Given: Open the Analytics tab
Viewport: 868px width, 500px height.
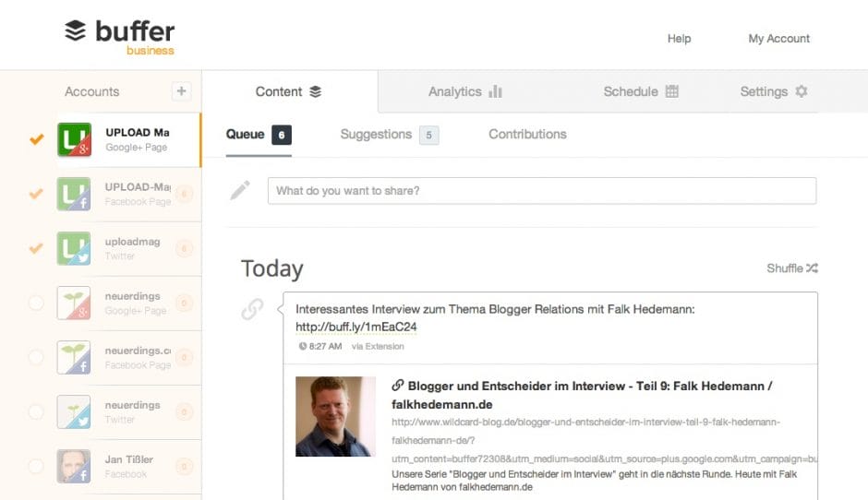Looking at the screenshot, I should [x=464, y=91].
